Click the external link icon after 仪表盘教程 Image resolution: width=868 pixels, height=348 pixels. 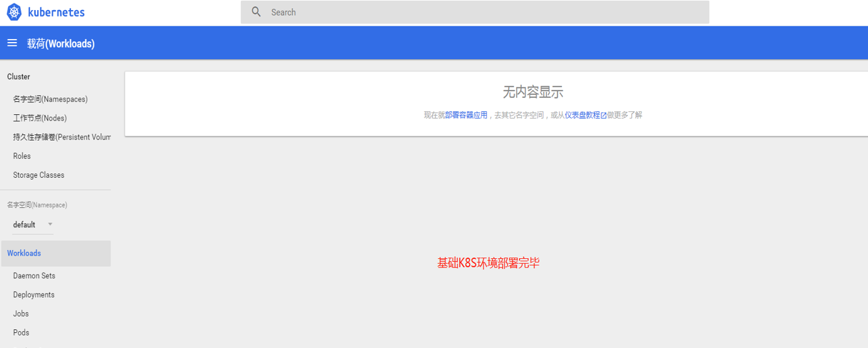(x=603, y=116)
